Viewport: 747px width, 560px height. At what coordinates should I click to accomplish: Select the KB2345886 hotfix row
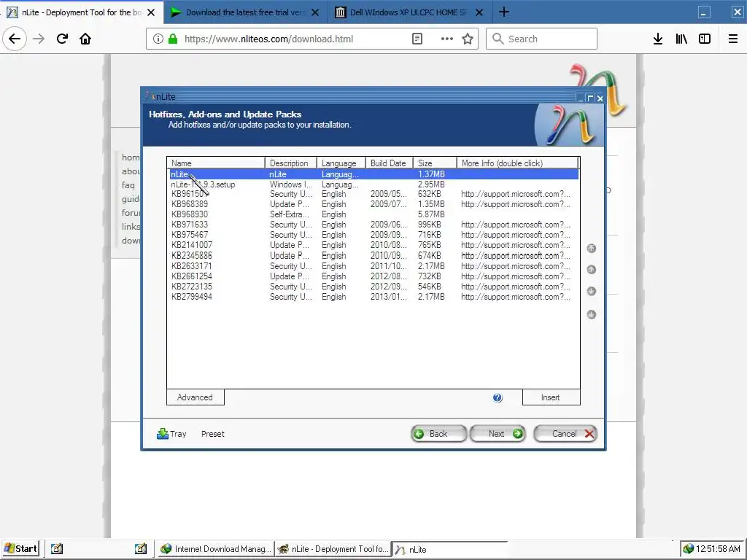(373, 255)
